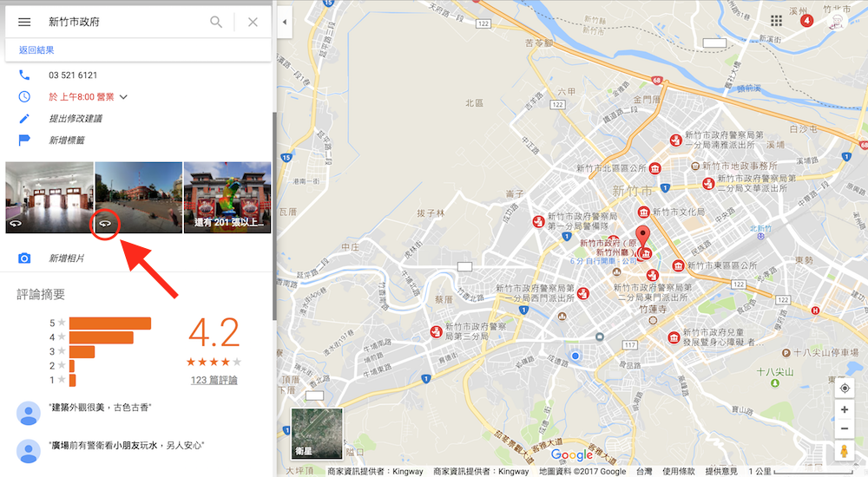Choose 新增相片 to add a photo
868x477 pixels.
(67, 258)
